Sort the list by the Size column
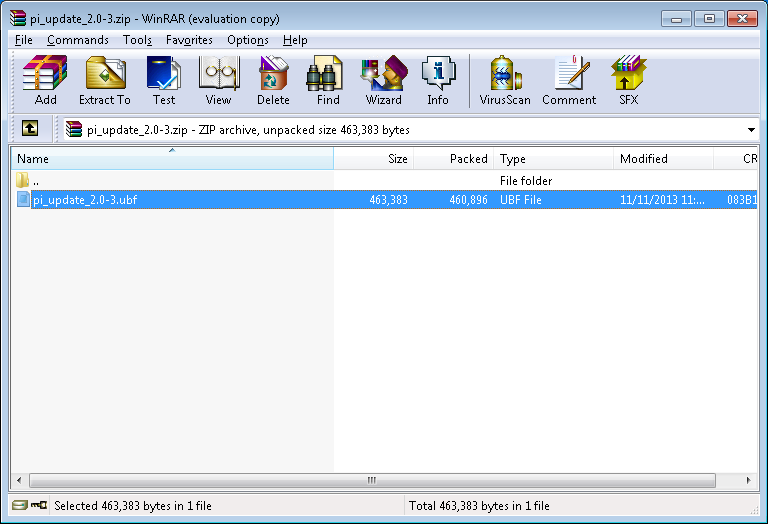 pos(374,159)
